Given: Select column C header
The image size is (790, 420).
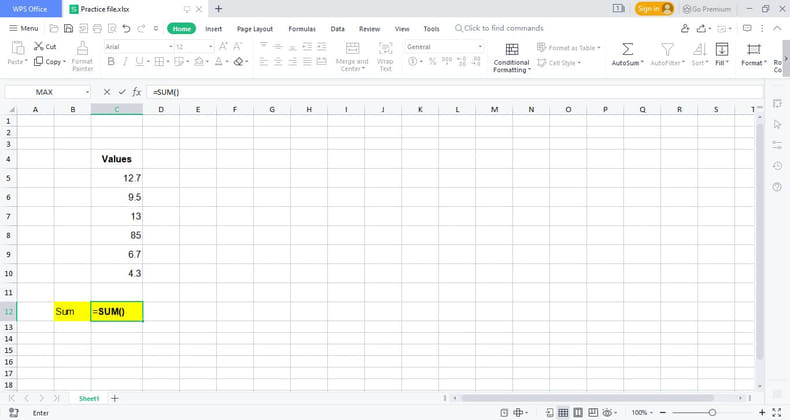Looking at the screenshot, I should pyautogui.click(x=117, y=109).
